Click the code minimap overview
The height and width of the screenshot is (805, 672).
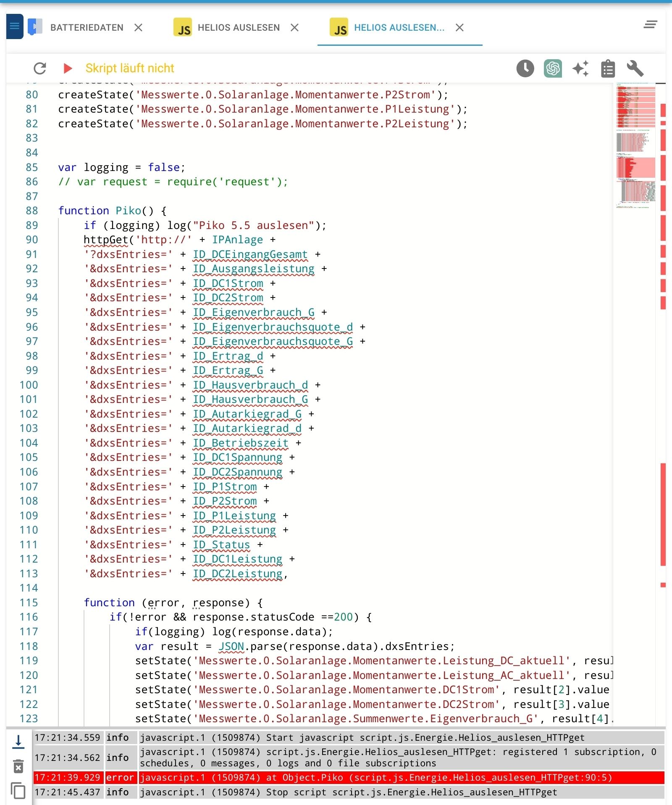[x=635, y=145]
